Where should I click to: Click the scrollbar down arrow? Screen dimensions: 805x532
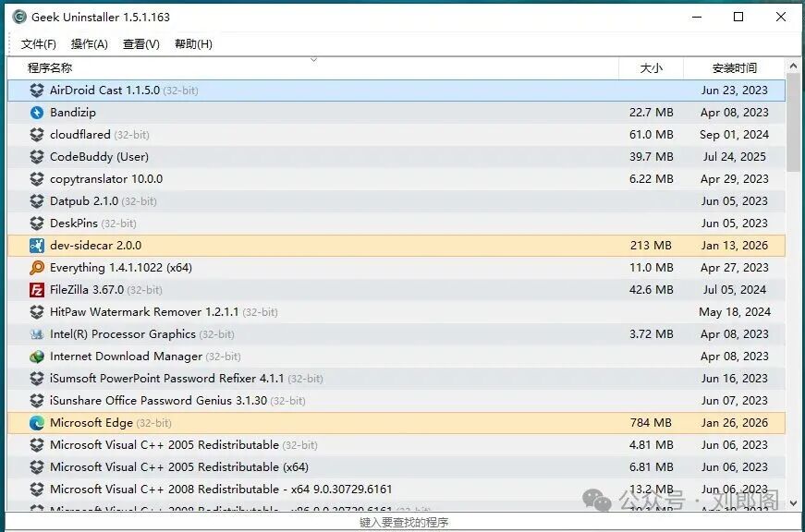point(793,503)
